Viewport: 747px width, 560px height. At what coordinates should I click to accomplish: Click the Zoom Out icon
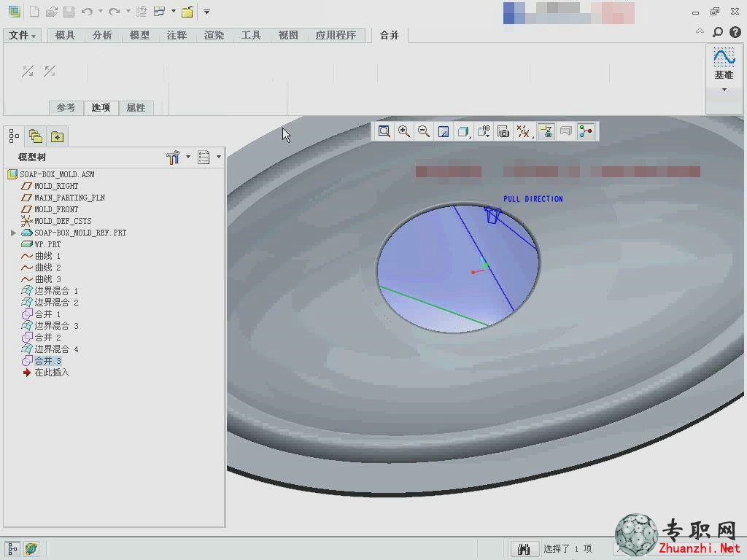(424, 131)
